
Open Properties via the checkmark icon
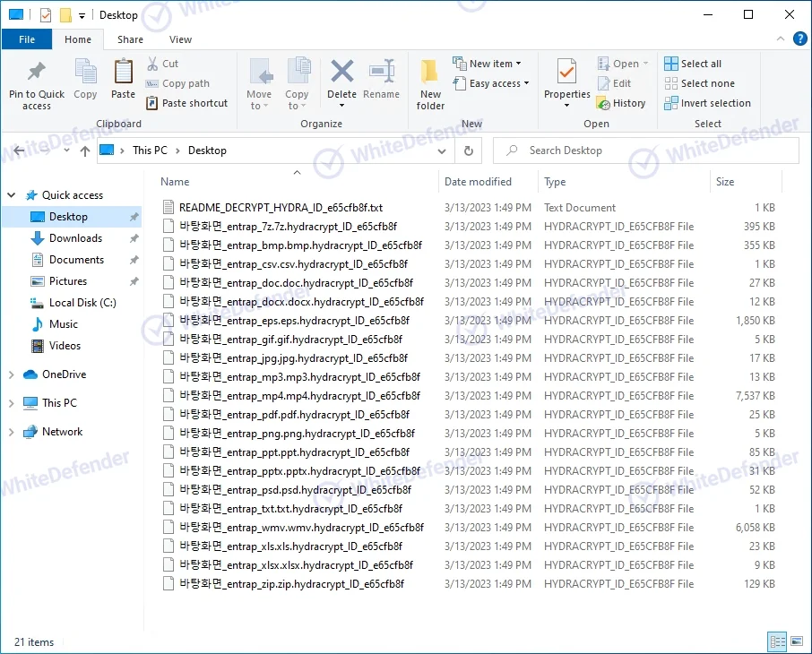tap(566, 72)
